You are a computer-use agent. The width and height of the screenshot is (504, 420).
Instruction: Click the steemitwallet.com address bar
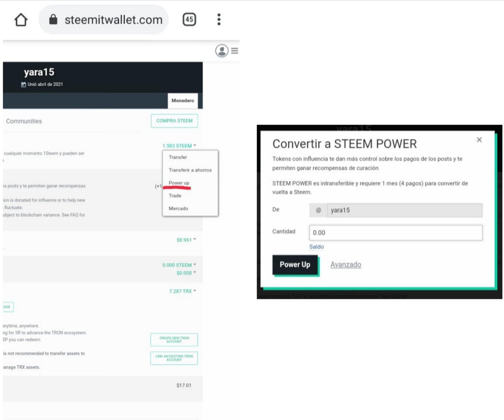[104, 20]
